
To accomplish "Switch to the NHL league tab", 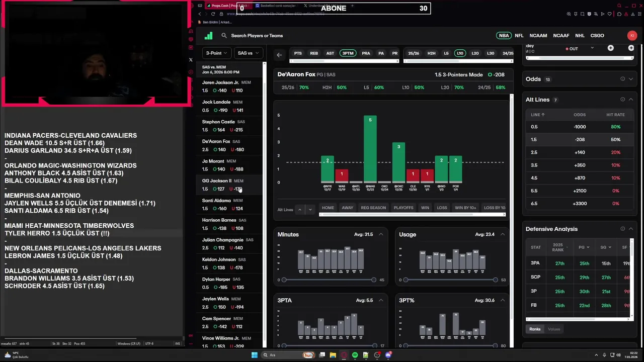I will 580,36.
